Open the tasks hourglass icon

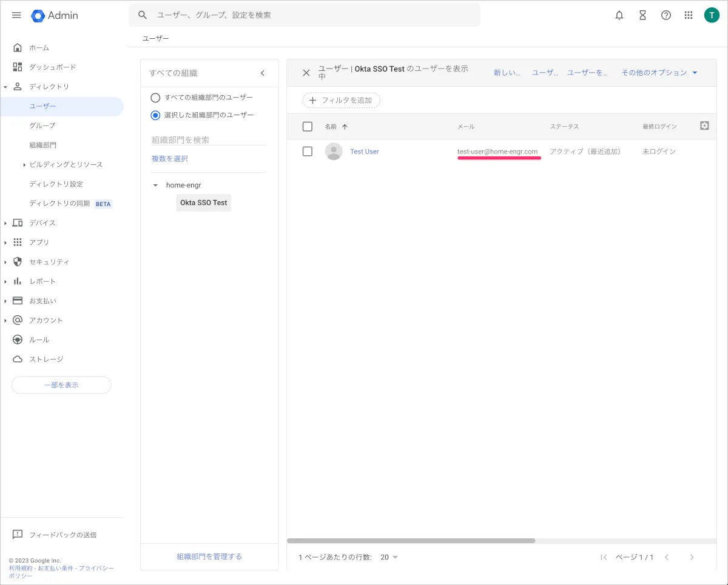pos(642,15)
